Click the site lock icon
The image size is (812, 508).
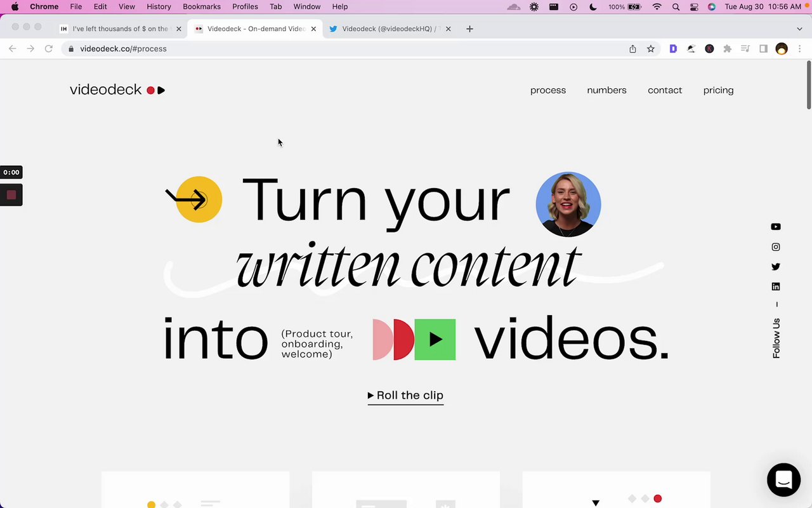(x=71, y=49)
